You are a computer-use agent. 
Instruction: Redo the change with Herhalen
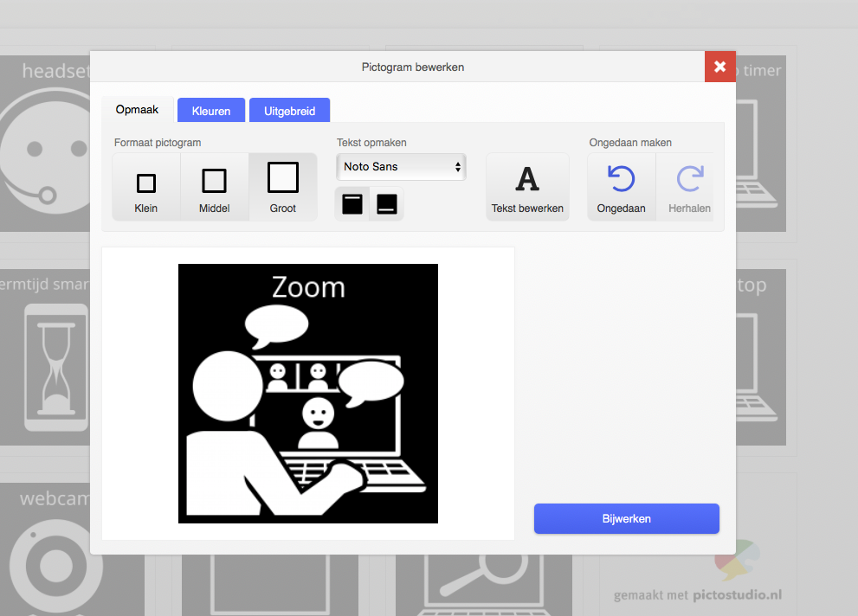[x=687, y=186]
